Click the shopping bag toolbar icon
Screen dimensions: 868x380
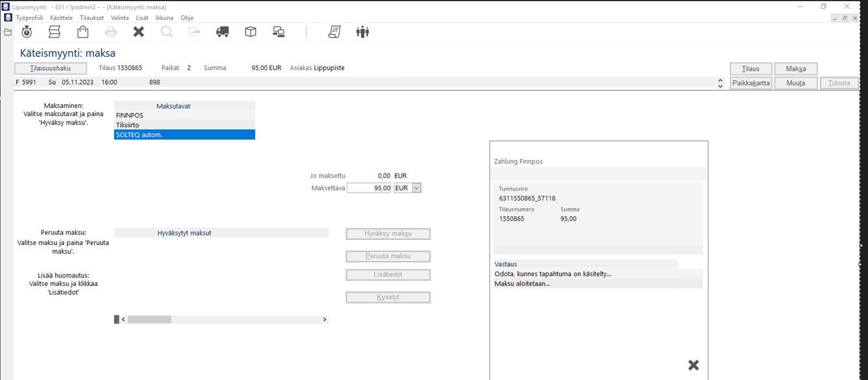pyautogui.click(x=82, y=32)
